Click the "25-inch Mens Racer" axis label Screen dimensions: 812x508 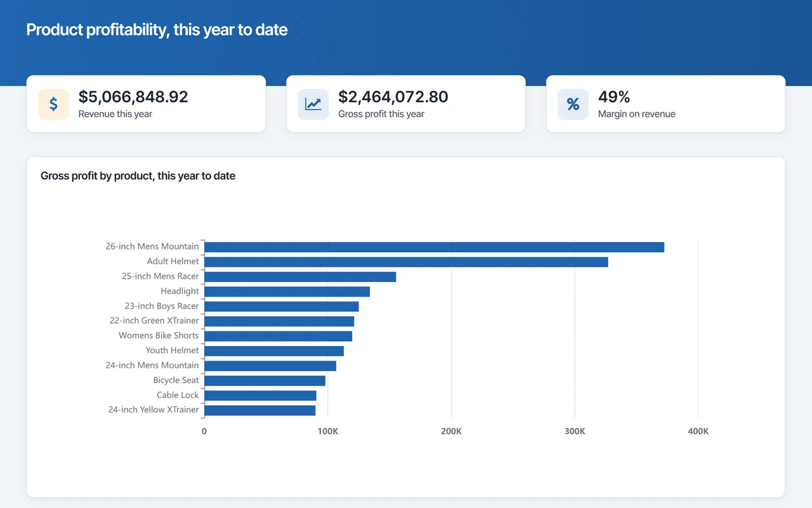pos(160,276)
